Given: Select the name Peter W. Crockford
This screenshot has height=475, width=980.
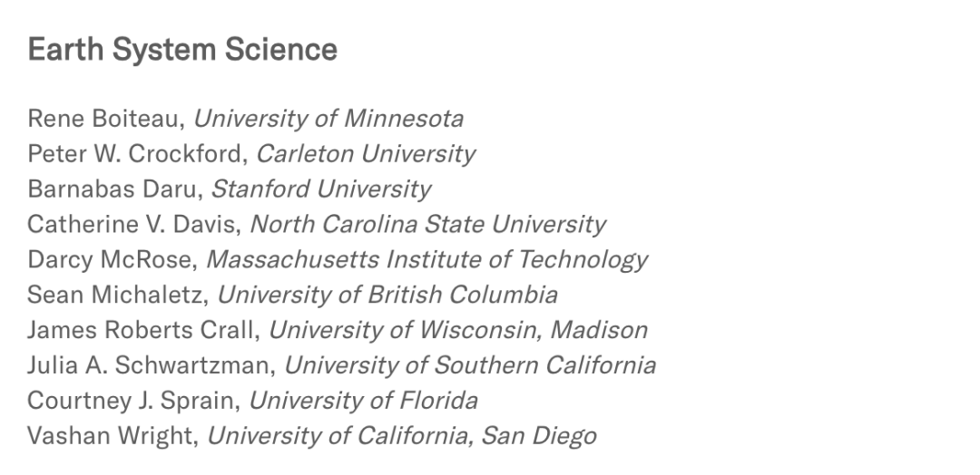Looking at the screenshot, I should tap(135, 153).
